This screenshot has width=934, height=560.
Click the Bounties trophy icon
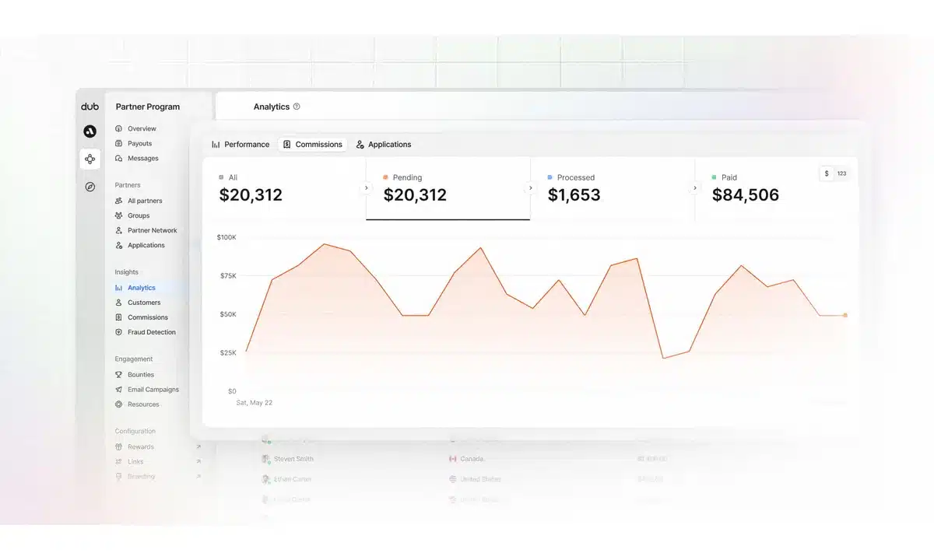118,374
